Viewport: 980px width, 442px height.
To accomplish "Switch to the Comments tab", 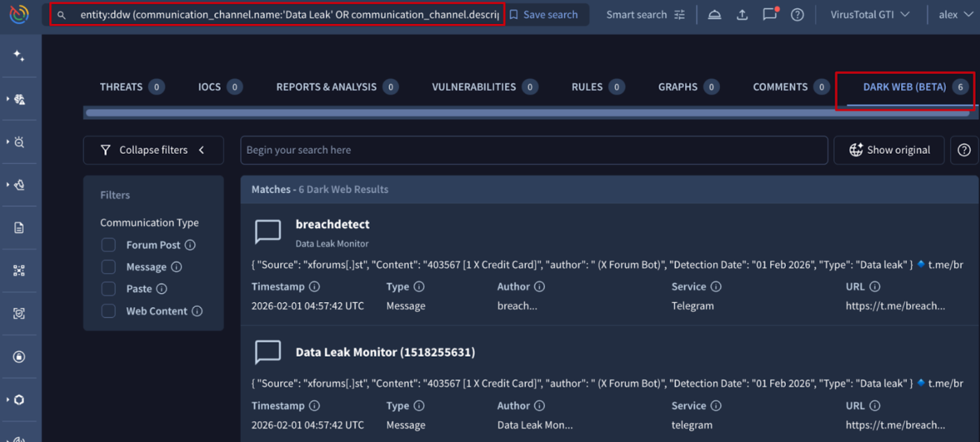I will [791, 87].
